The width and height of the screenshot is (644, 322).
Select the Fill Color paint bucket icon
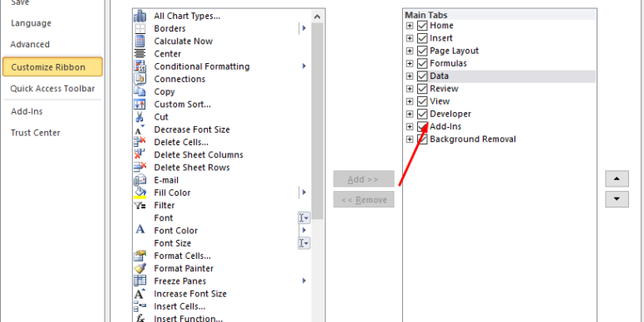pos(140,193)
